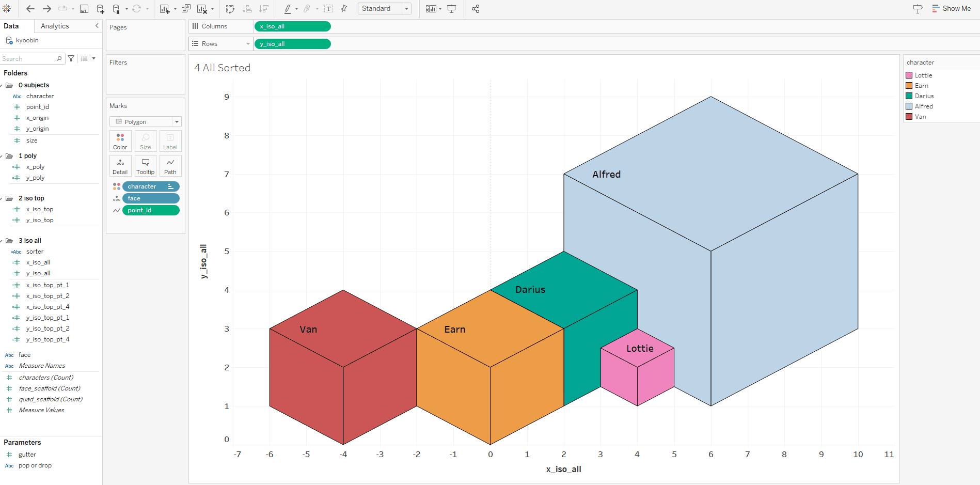
Task: Click the Fix Axes pin icon
Action: click(344, 9)
